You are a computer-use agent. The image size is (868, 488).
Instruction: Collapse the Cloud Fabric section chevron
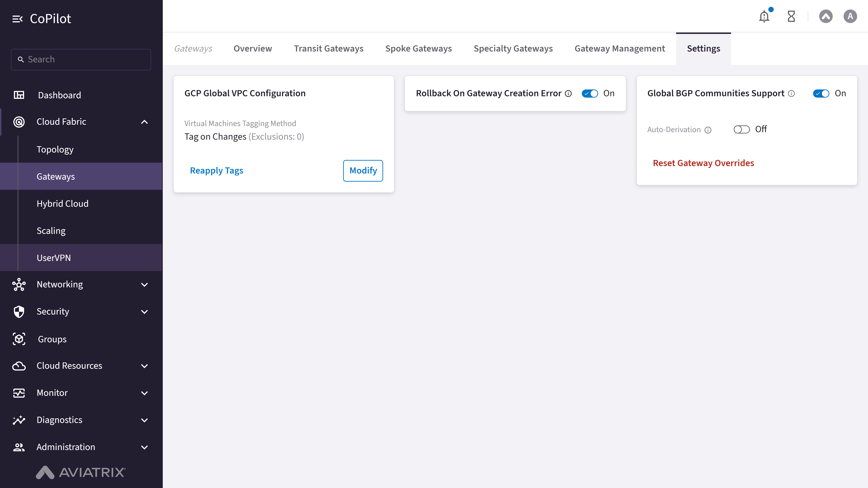coord(144,122)
